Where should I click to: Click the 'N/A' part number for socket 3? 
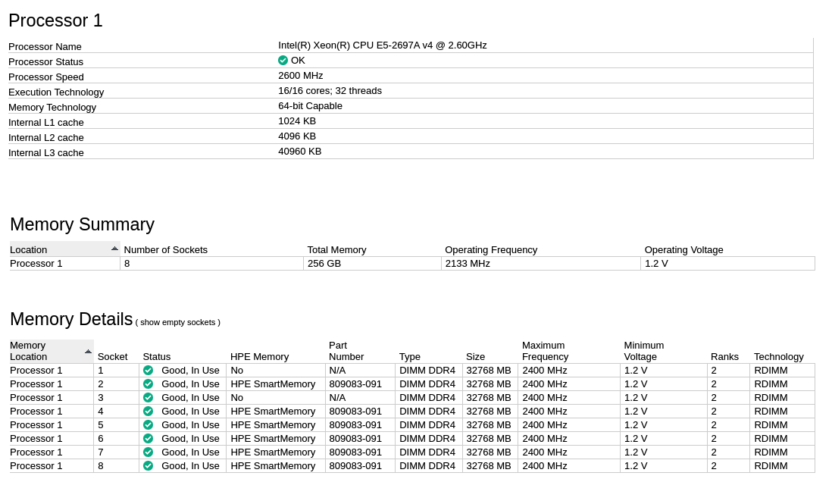(x=337, y=398)
